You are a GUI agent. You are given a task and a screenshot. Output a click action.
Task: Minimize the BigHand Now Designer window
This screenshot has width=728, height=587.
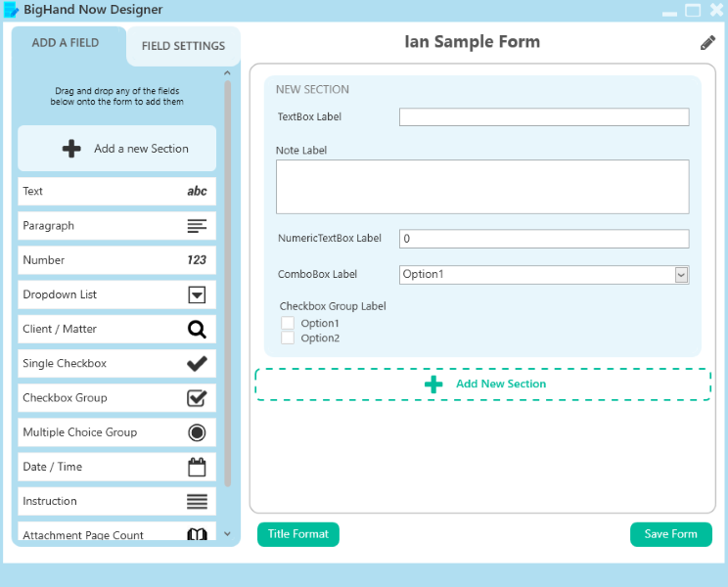pos(669,14)
